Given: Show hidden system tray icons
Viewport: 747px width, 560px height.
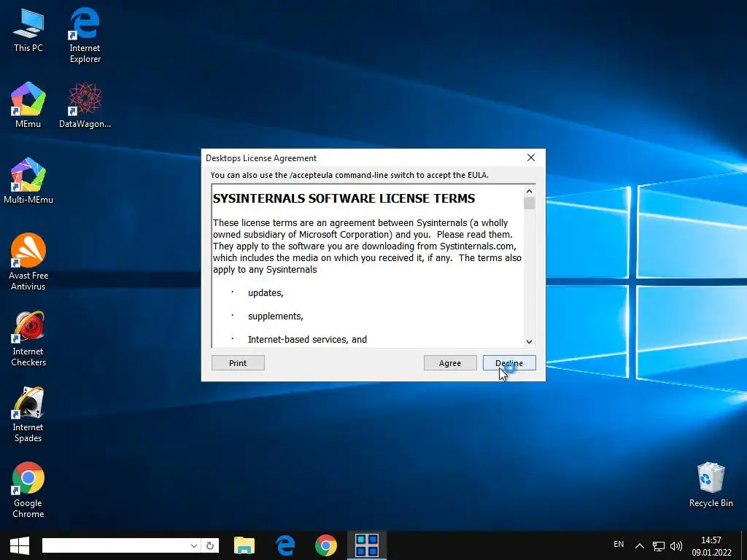Looking at the screenshot, I should [640, 545].
